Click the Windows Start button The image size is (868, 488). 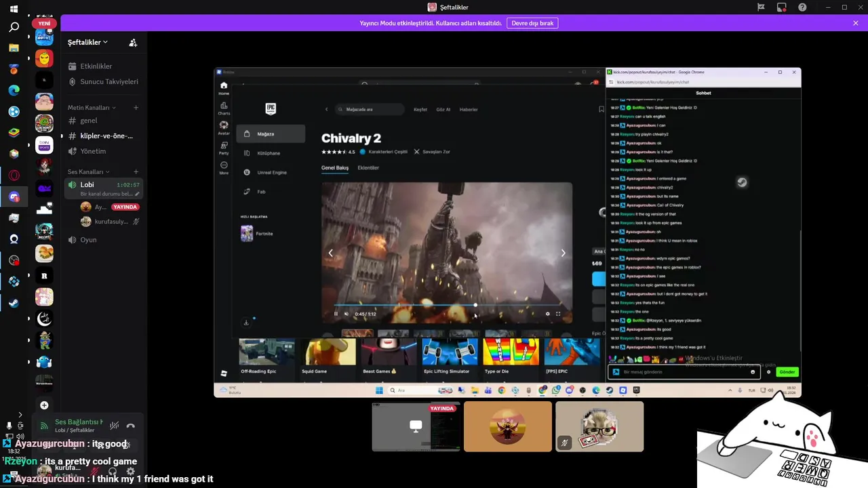(x=14, y=9)
